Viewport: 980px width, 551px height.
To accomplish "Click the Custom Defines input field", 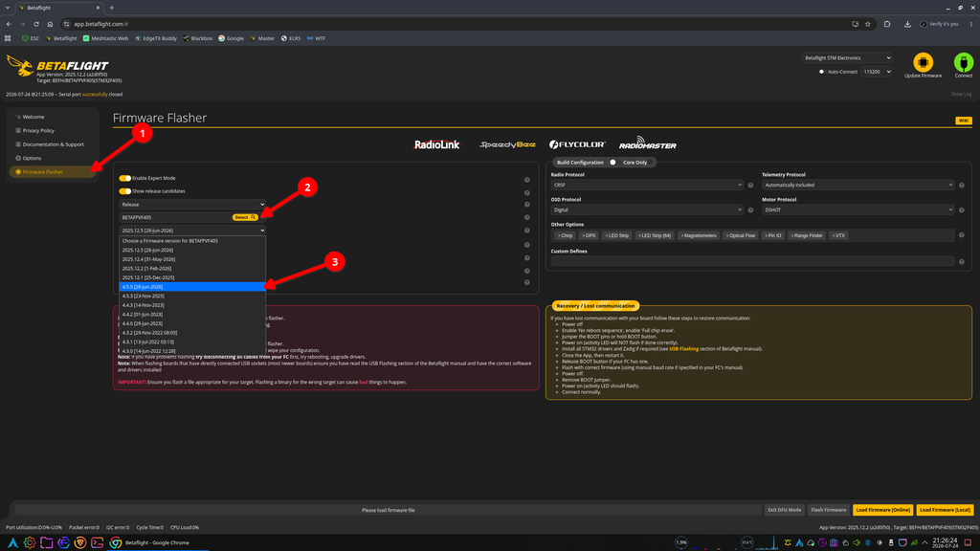I will coord(752,261).
